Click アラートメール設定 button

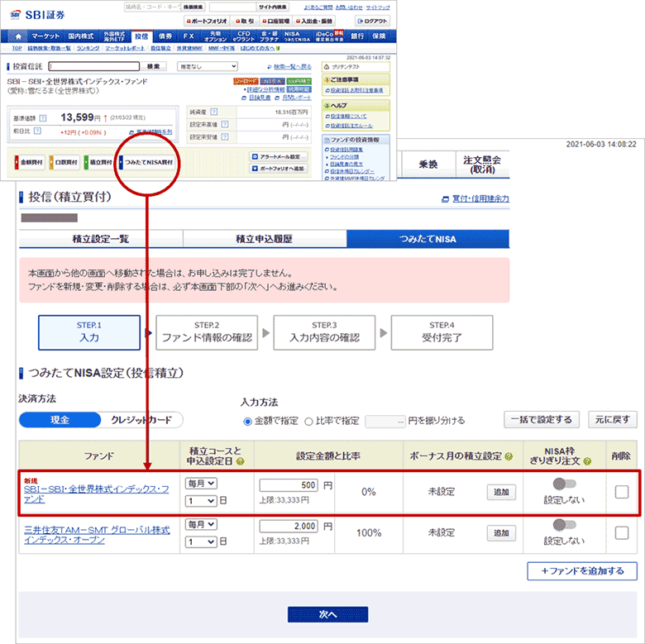[279, 157]
